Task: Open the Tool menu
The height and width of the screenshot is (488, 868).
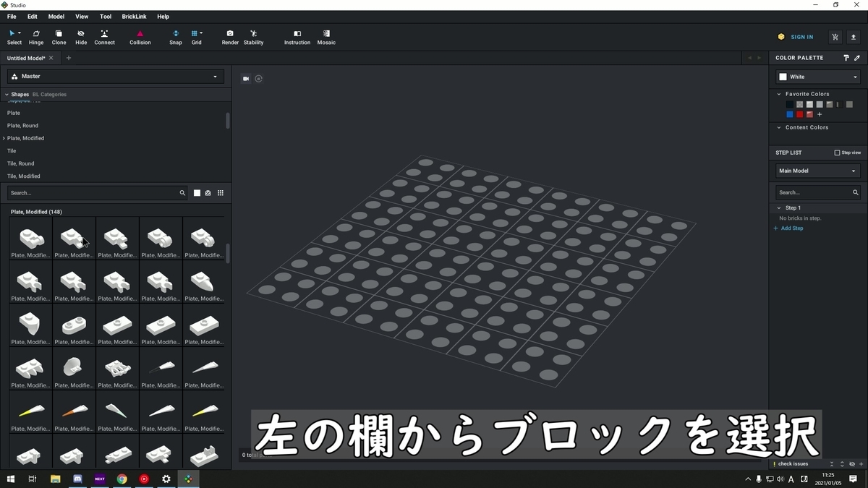Action: point(106,17)
